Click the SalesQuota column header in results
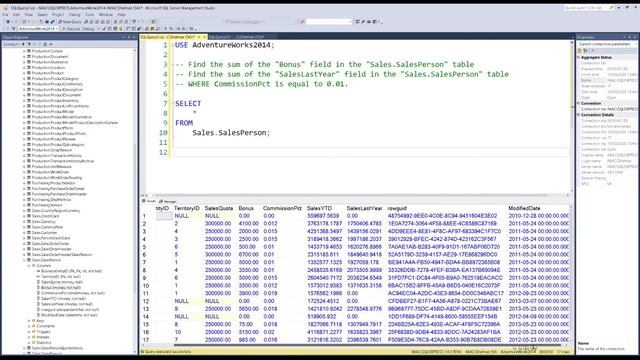This screenshot has height=360, width=640. [219, 208]
